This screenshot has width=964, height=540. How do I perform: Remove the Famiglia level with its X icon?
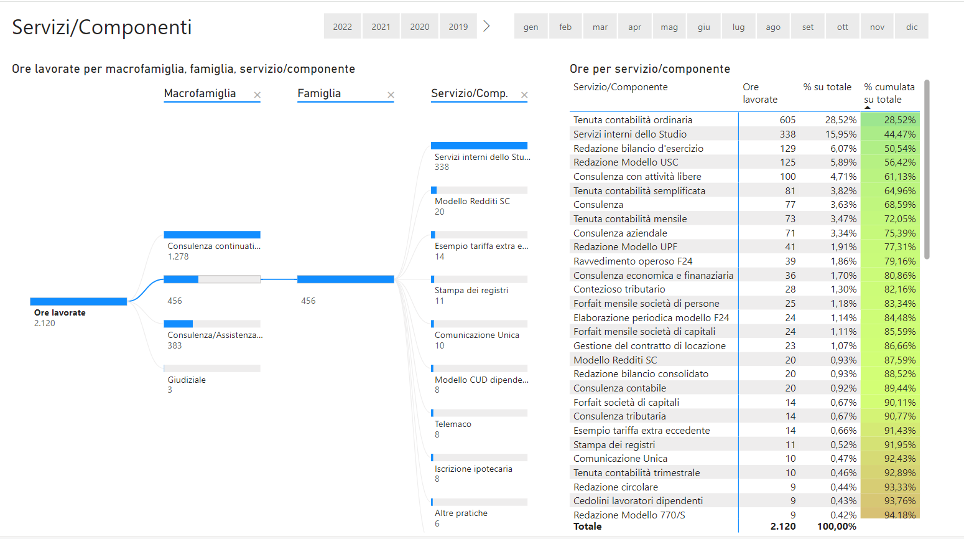click(x=390, y=95)
